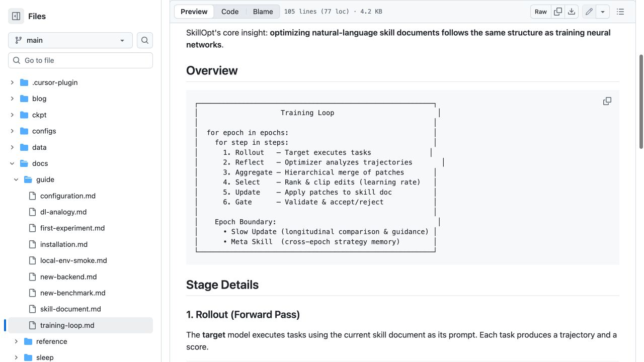Select the docs folder

pos(40,163)
